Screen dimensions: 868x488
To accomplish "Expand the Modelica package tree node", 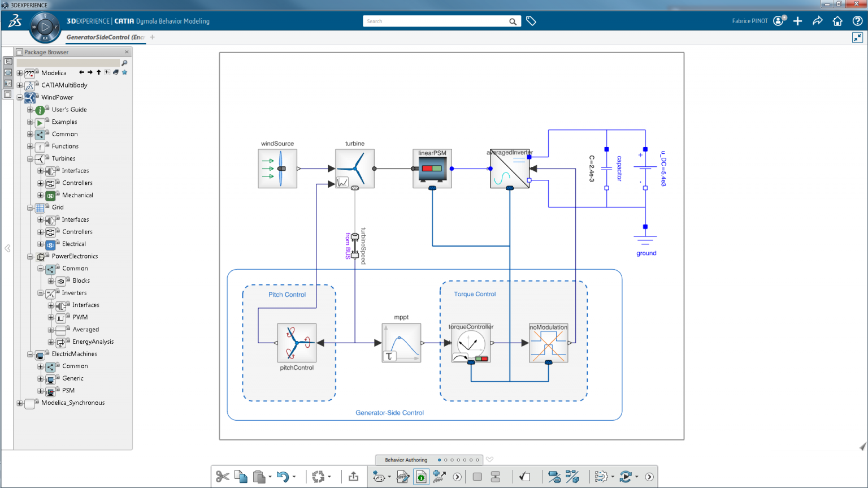I will 20,73.
